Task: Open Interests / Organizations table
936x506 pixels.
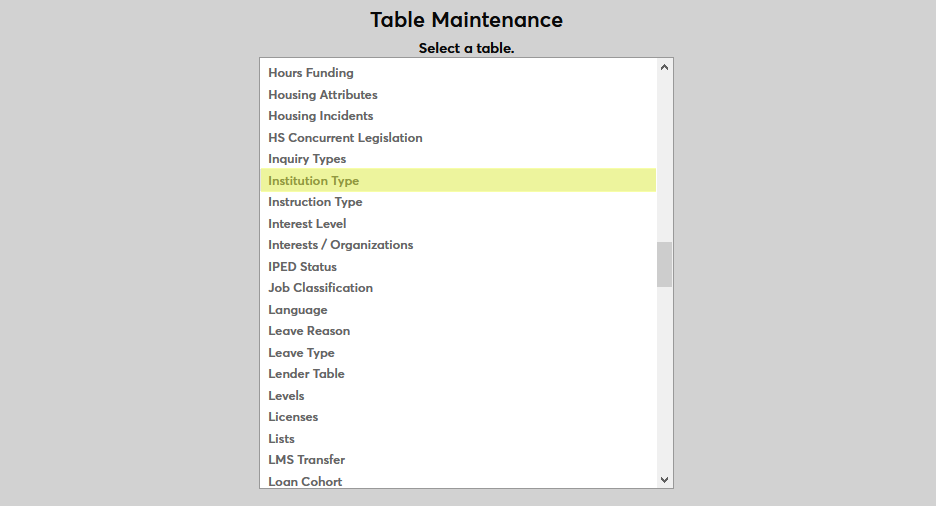Action: click(340, 245)
